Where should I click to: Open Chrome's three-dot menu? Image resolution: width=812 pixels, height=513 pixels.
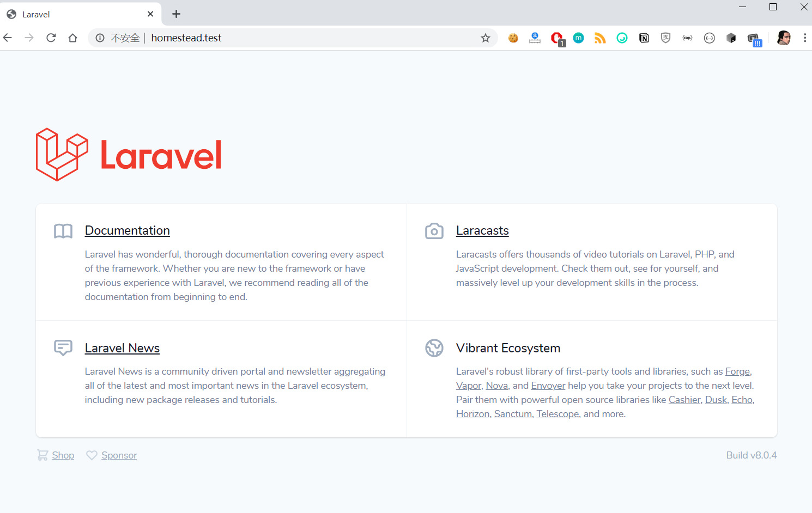click(x=805, y=38)
